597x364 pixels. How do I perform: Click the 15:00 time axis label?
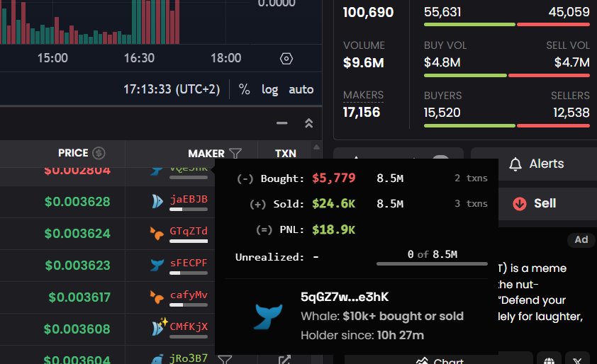click(x=52, y=58)
